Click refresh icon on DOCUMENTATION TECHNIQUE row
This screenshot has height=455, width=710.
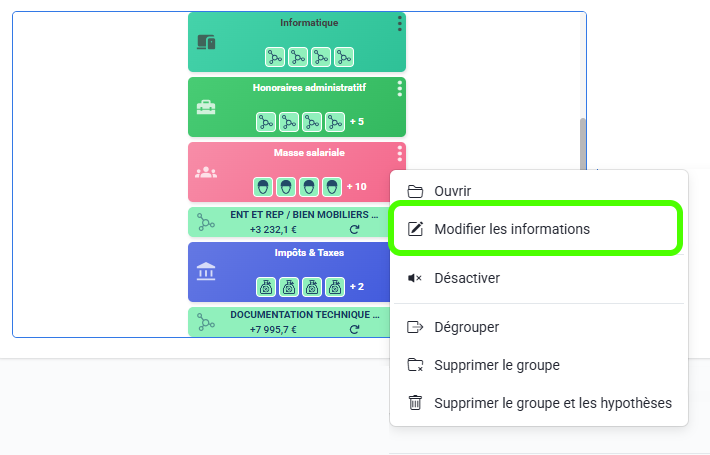click(354, 329)
